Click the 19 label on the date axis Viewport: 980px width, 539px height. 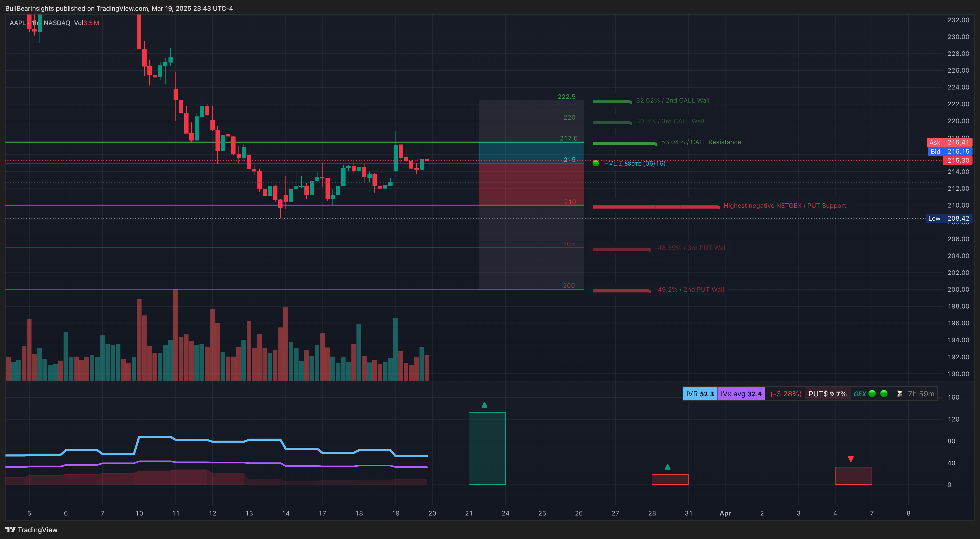[396, 513]
